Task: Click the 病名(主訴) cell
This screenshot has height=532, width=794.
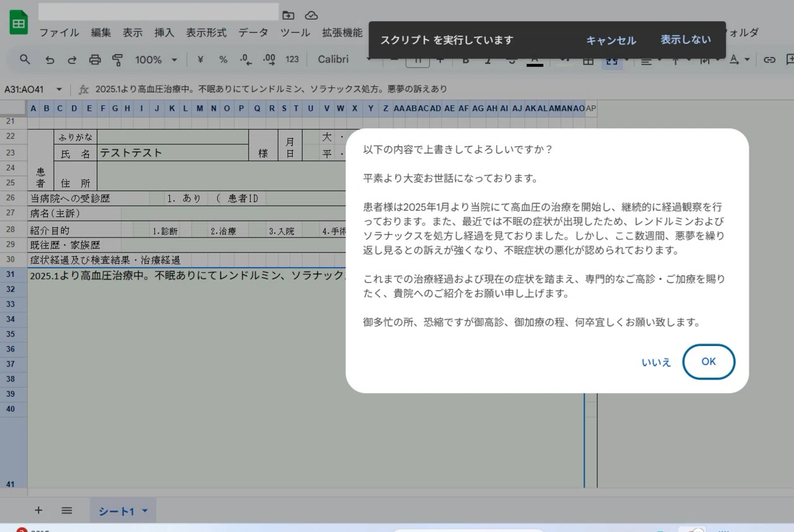Action: pos(74,213)
